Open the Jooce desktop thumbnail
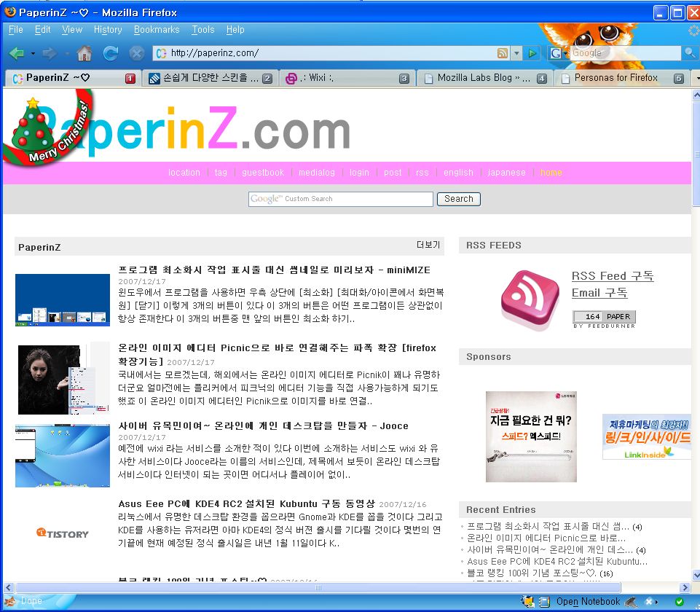The image size is (700, 612). click(x=63, y=456)
